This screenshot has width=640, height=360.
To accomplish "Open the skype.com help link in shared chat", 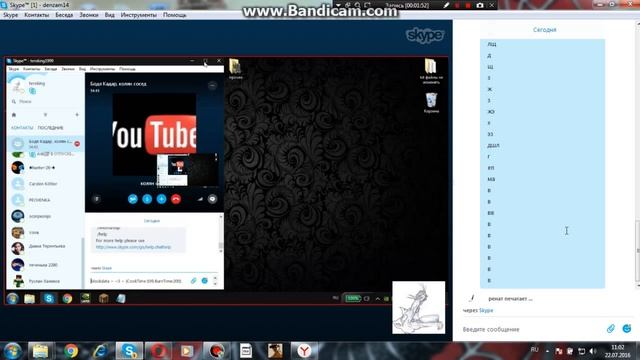I will pyautogui.click(x=133, y=247).
